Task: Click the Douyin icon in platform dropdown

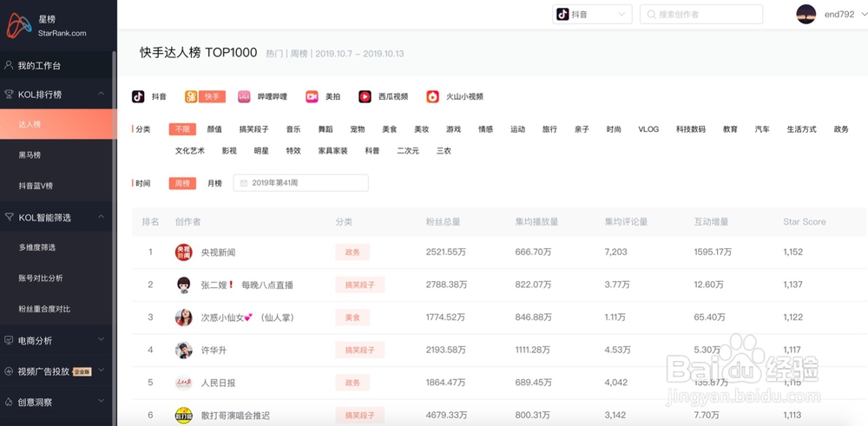Action: (x=562, y=15)
